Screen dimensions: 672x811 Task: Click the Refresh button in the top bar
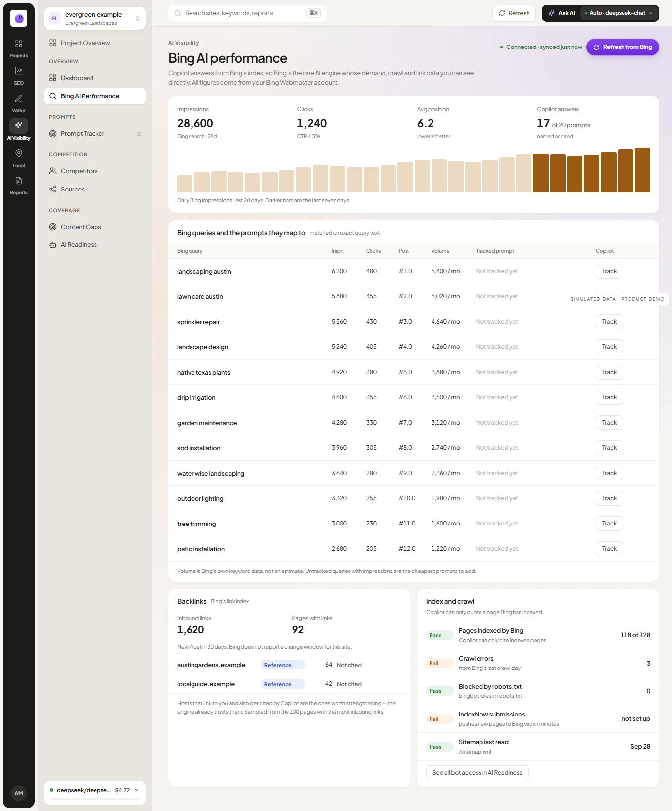pyautogui.click(x=514, y=13)
